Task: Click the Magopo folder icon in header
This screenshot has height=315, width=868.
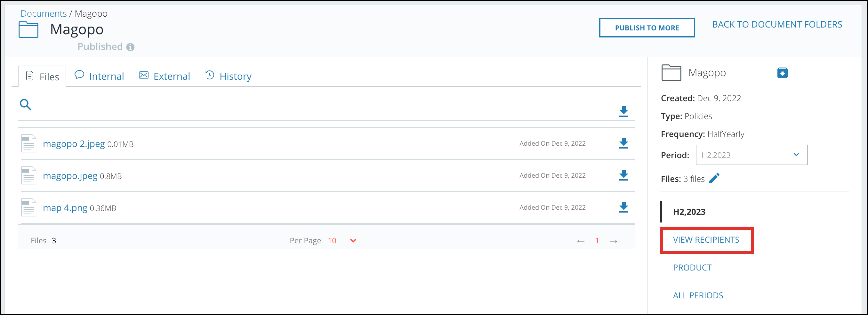Action: 28,30
